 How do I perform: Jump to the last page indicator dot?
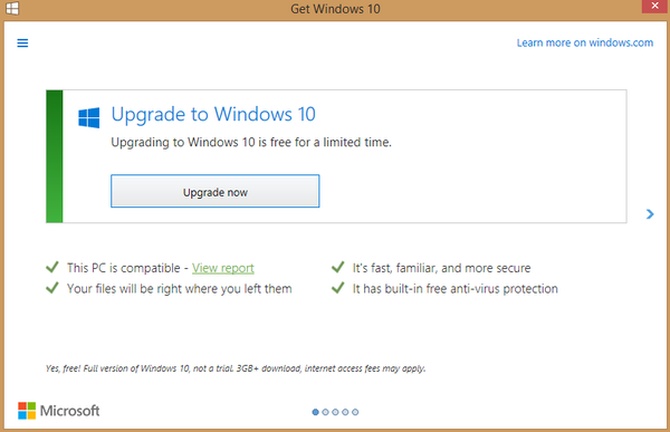[356, 411]
